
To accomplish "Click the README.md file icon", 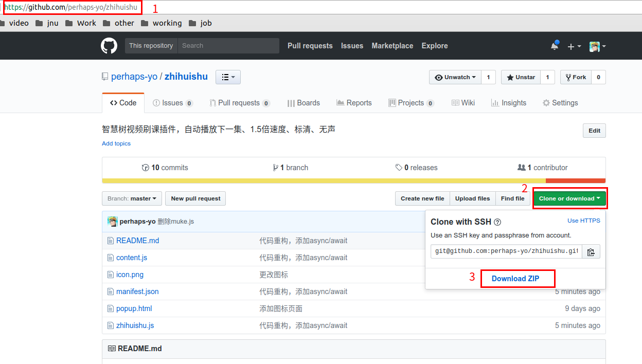I will click(x=110, y=241).
